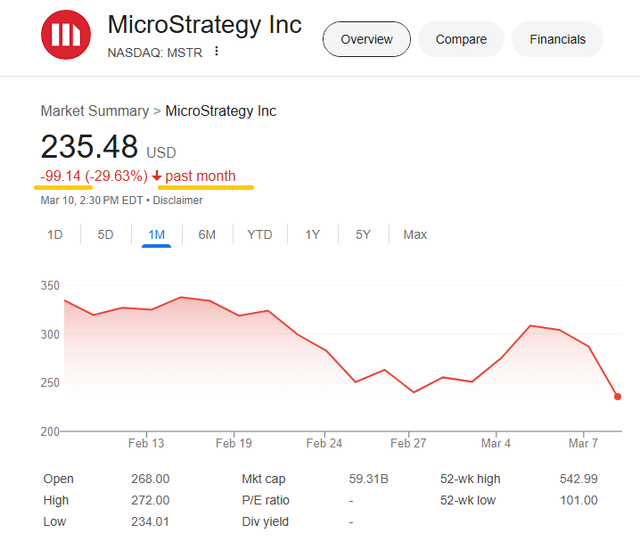Click the Open value 268.00
This screenshot has height=541, width=640.
tap(150, 479)
